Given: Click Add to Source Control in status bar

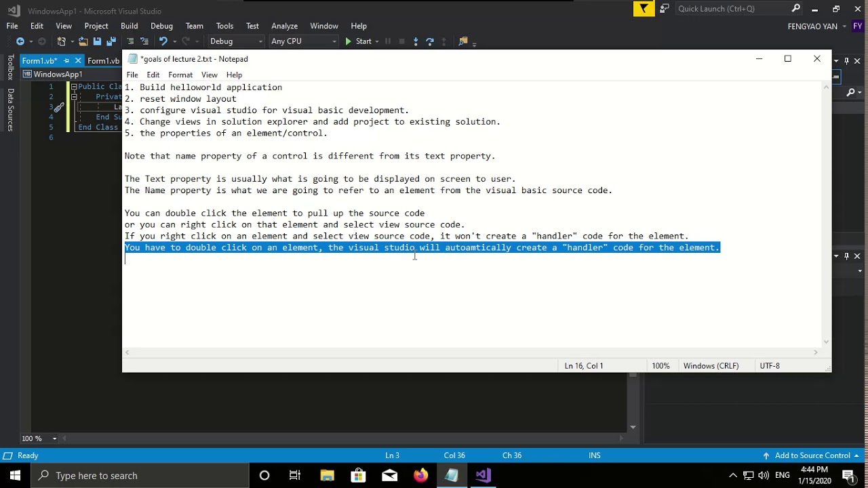Looking at the screenshot, I should click(810, 455).
